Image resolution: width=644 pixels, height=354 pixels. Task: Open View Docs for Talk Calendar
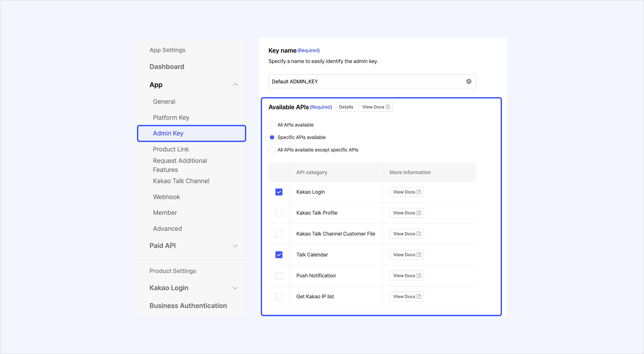point(407,255)
